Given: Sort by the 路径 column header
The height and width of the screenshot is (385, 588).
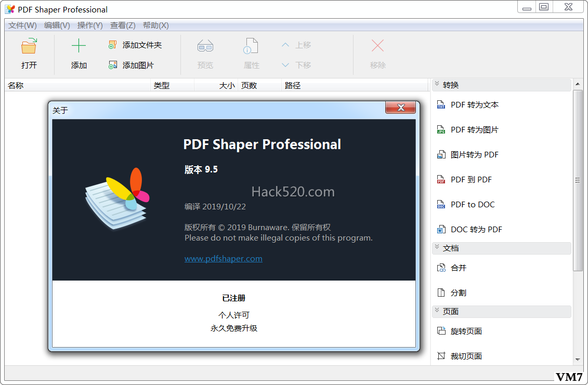Looking at the screenshot, I should (x=355, y=86).
